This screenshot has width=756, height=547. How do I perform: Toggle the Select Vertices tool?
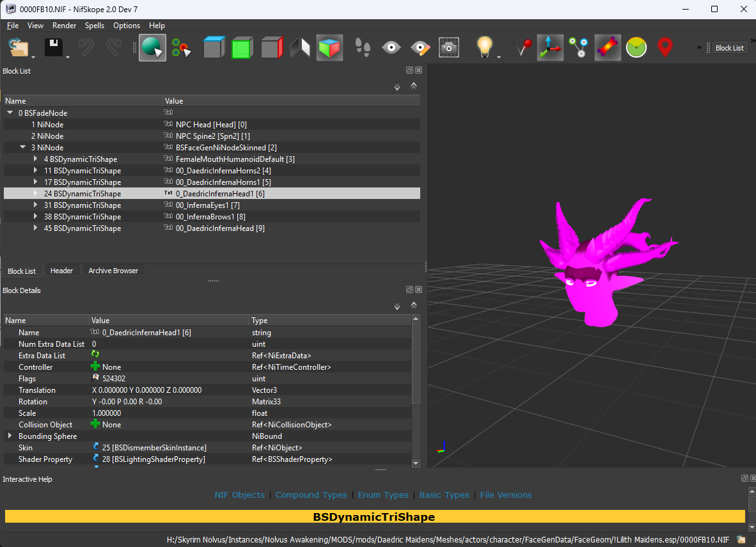click(x=181, y=48)
